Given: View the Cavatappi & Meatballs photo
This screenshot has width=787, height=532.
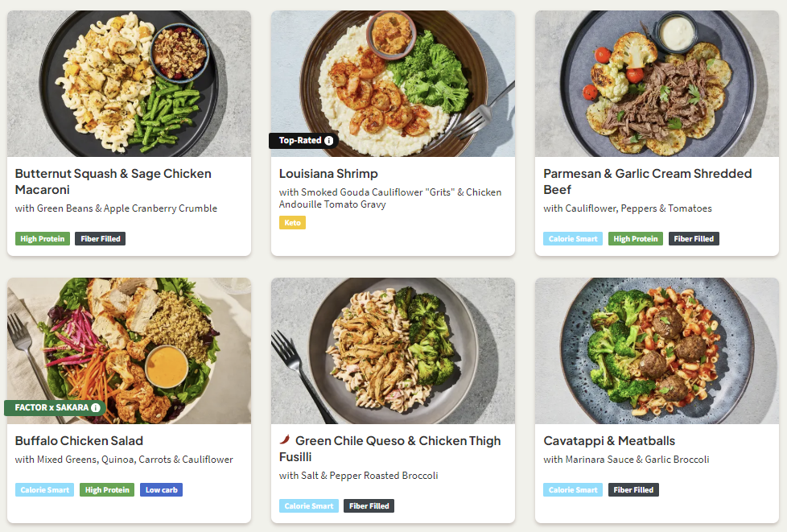Looking at the screenshot, I should 657,351.
